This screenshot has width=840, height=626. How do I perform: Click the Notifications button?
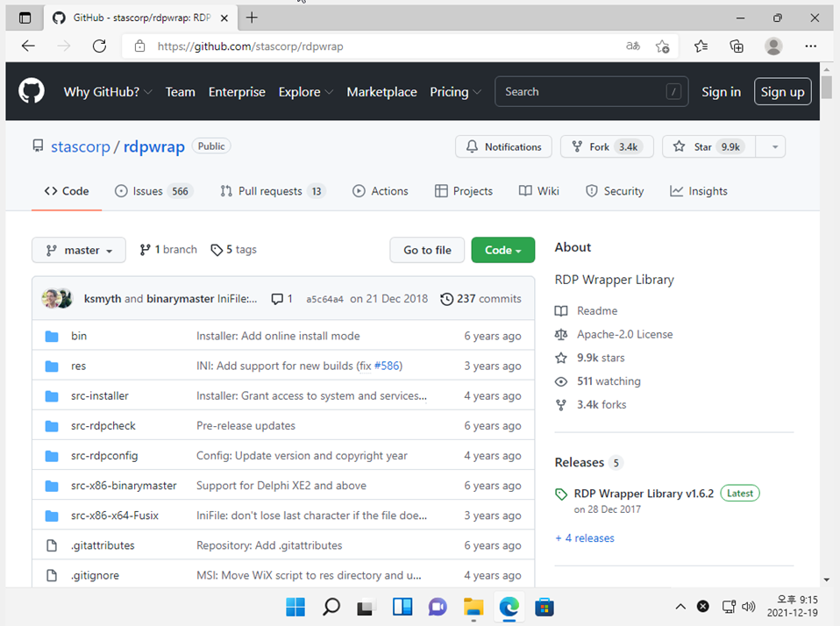pyautogui.click(x=503, y=146)
